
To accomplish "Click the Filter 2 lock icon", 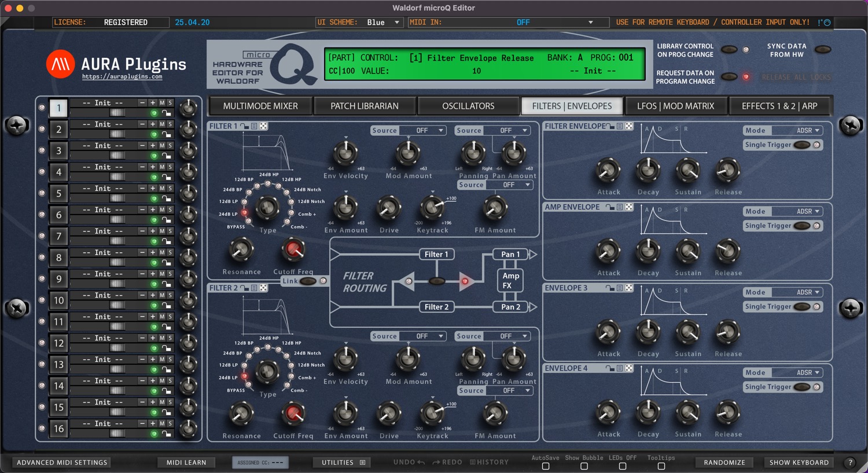I will tap(244, 288).
